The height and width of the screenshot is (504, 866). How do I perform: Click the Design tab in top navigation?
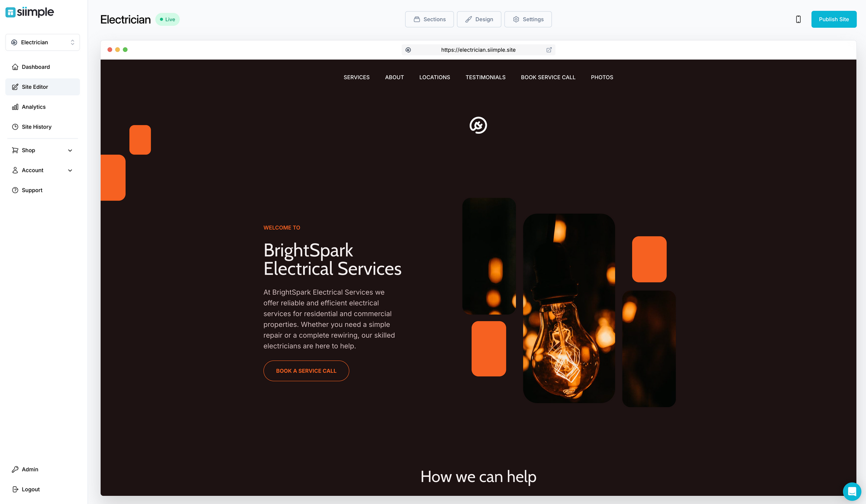[x=479, y=19]
